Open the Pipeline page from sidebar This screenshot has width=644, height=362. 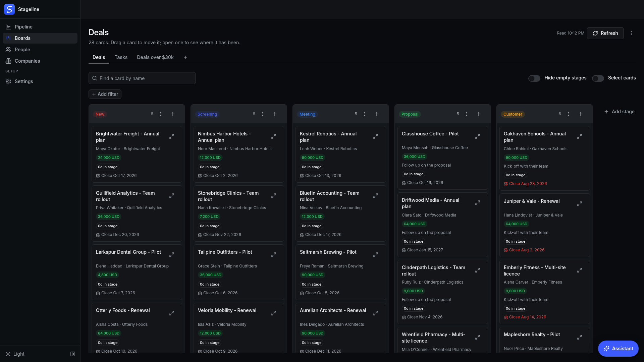pyautogui.click(x=40, y=27)
